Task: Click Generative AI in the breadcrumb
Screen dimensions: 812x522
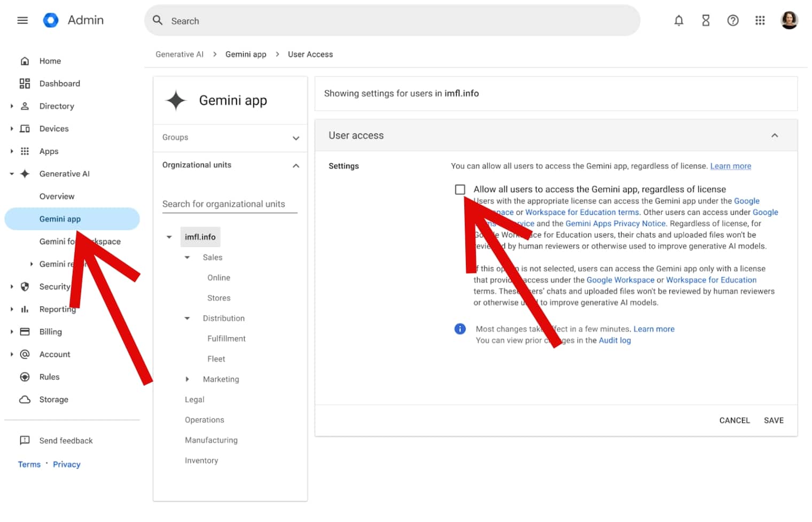Action: 179,54
